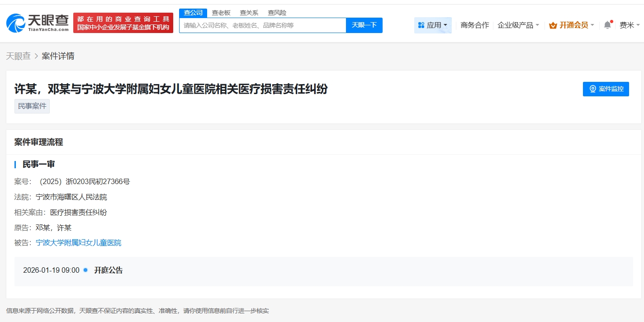Select case number (2025)浙0203民初27366号
Image resolution: width=644 pixels, height=322 pixels.
pyautogui.click(x=83, y=182)
